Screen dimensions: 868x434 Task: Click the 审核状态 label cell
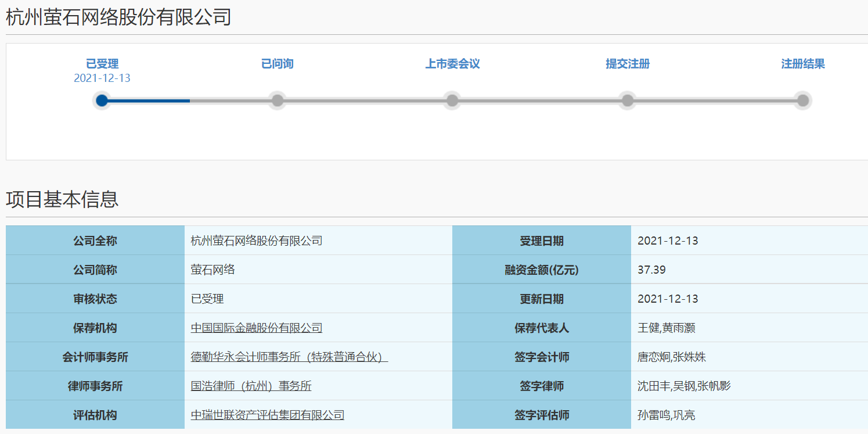[95, 299]
